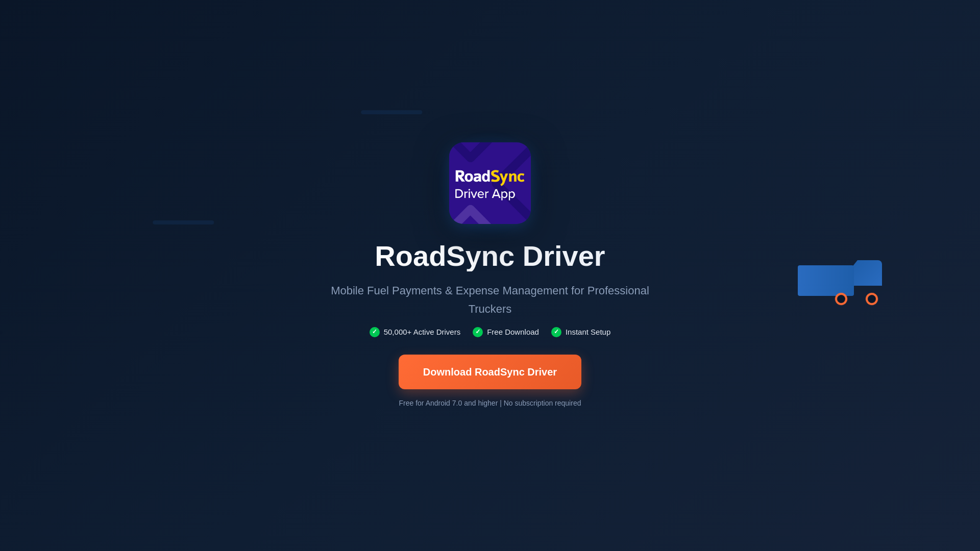This screenshot has height=551, width=980.
Task: Click the blue truck illustration
Action: [840, 283]
